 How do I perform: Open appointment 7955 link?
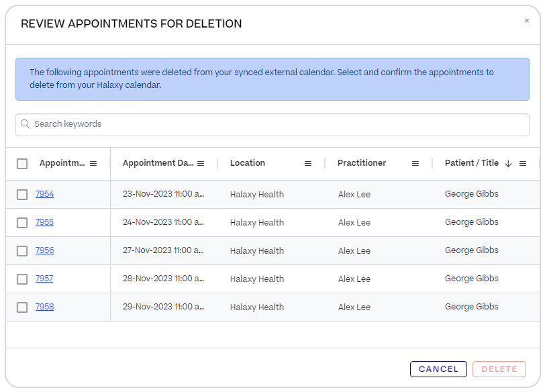44,222
